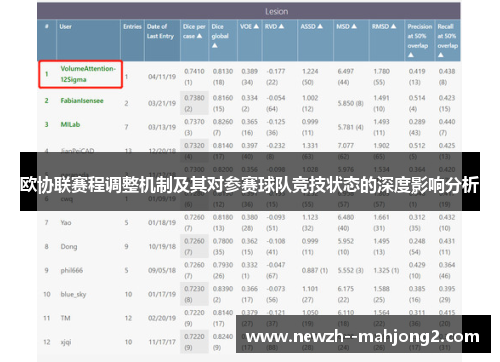Select date cell 02/20/19
Viewport: 500px width, 362px height.
pos(162,318)
